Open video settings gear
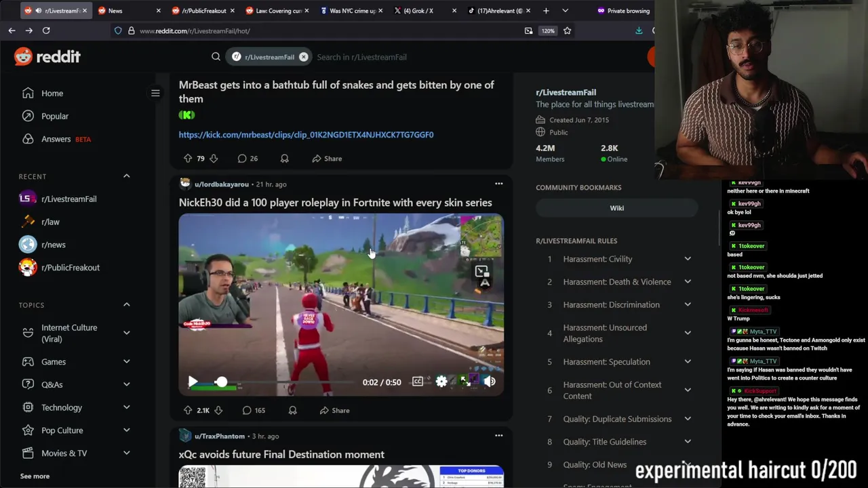 pos(441,382)
